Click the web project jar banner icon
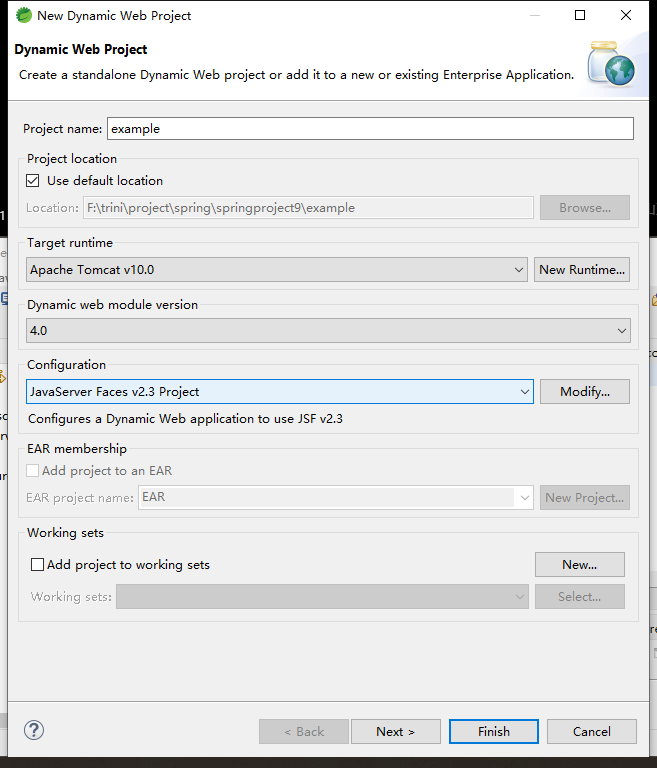The height and width of the screenshot is (768, 657). coord(611,64)
